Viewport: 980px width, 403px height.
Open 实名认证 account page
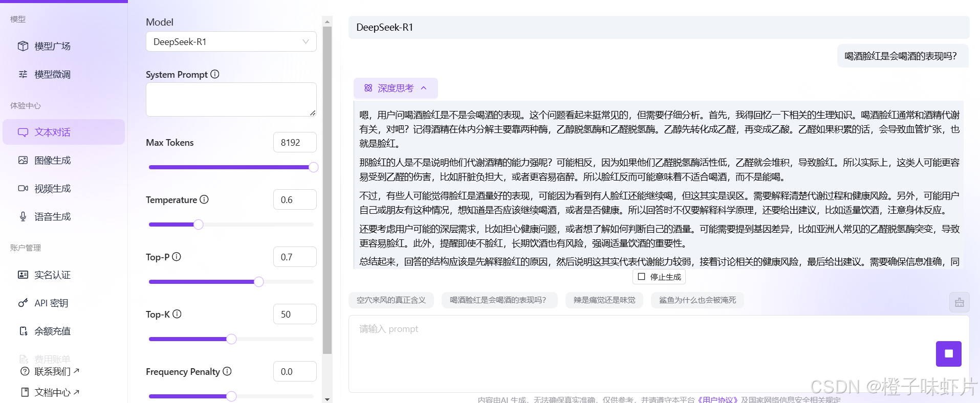pyautogui.click(x=64, y=275)
